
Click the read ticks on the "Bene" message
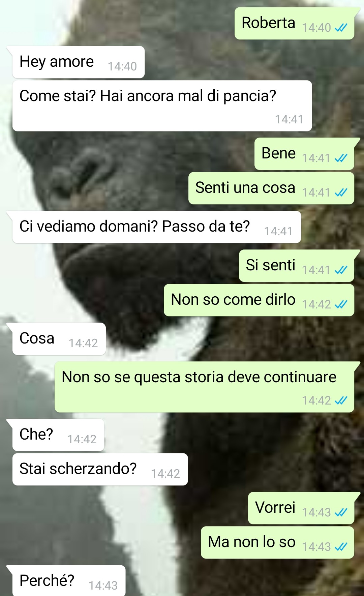point(341,158)
